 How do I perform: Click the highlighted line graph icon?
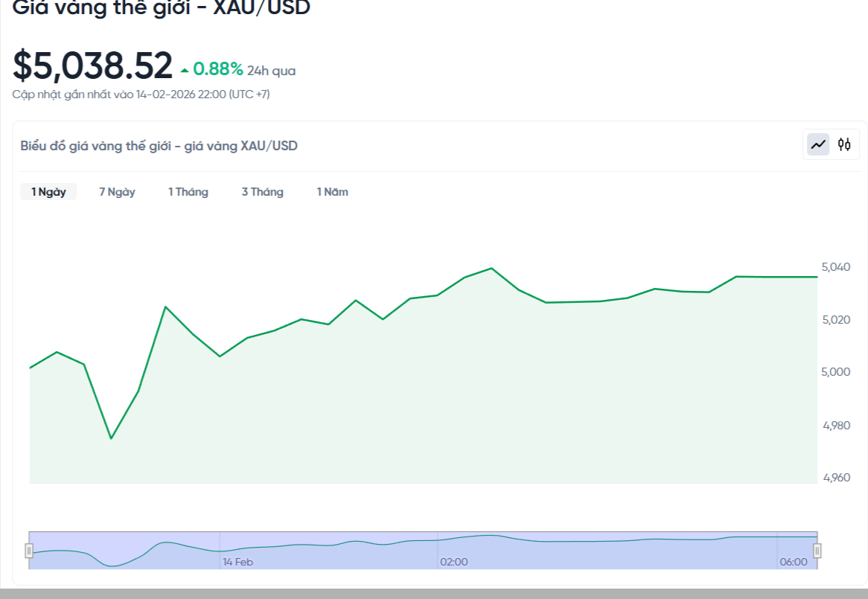point(817,144)
